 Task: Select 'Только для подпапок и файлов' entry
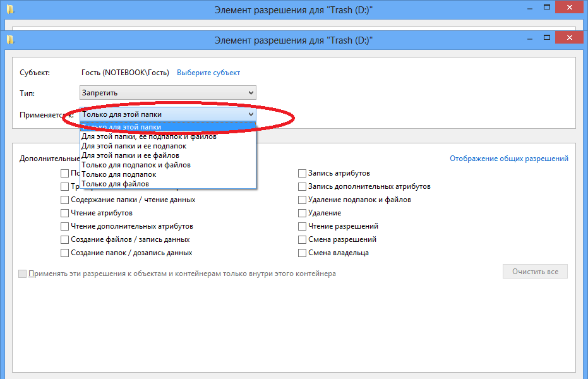click(x=167, y=165)
